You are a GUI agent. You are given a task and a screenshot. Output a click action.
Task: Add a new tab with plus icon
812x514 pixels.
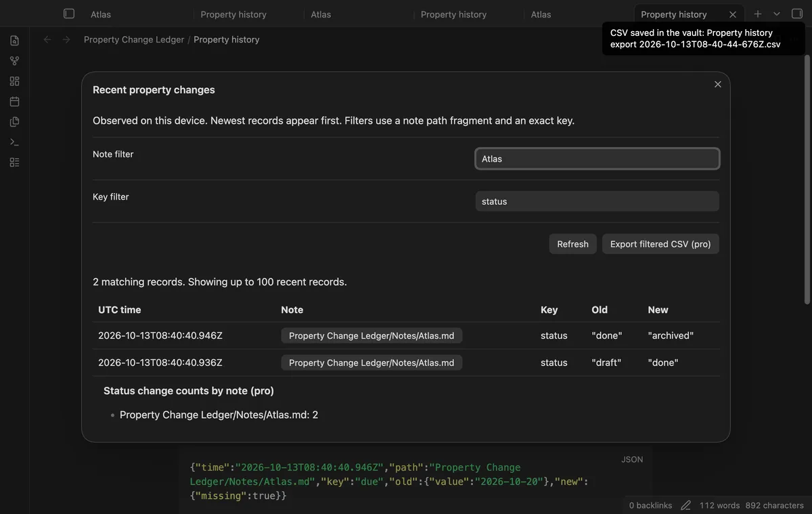[x=758, y=14]
